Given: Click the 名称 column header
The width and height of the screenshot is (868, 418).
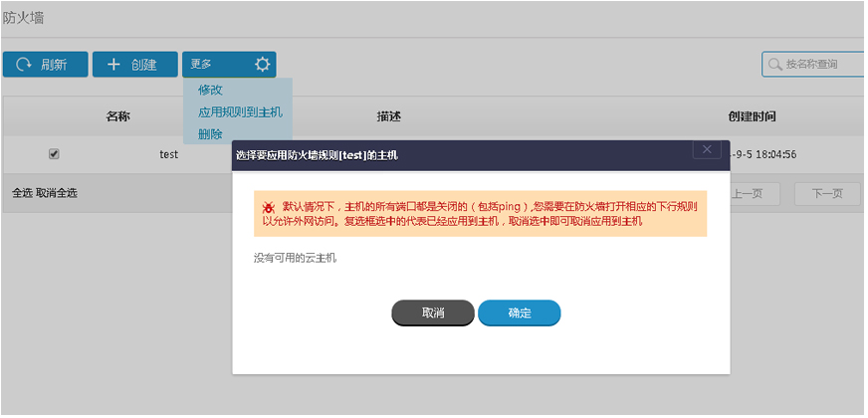Looking at the screenshot, I should (x=117, y=116).
